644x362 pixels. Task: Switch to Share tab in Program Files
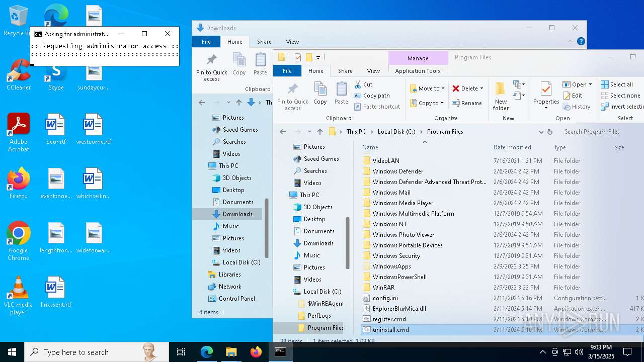pos(345,71)
